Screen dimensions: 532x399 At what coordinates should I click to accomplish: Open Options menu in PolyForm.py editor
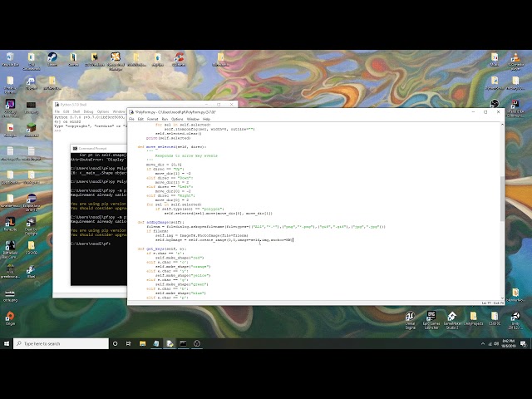click(177, 119)
